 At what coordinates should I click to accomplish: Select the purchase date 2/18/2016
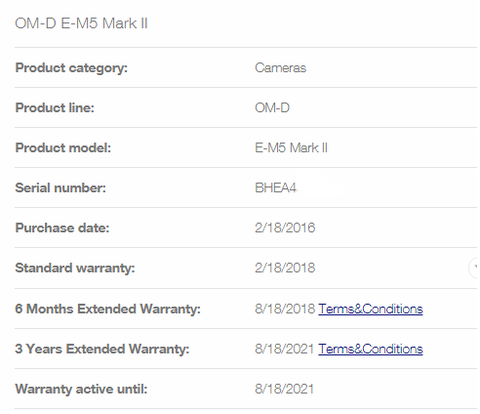click(x=285, y=228)
